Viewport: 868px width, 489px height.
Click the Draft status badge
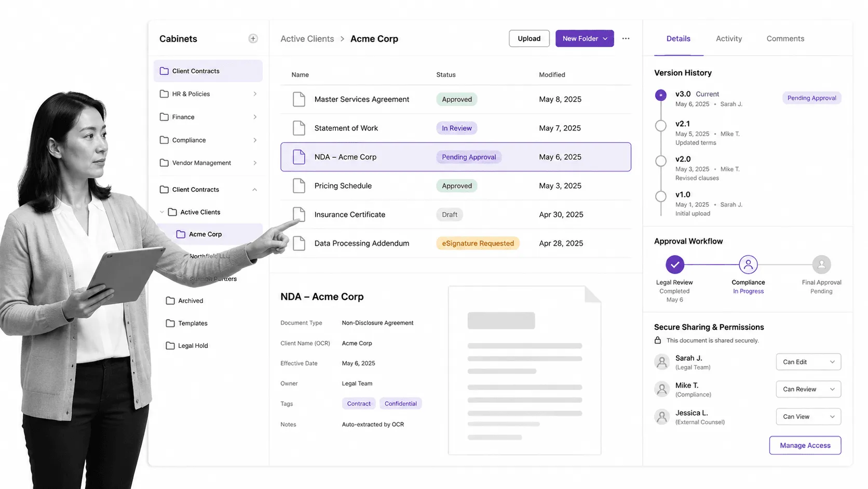[450, 215]
